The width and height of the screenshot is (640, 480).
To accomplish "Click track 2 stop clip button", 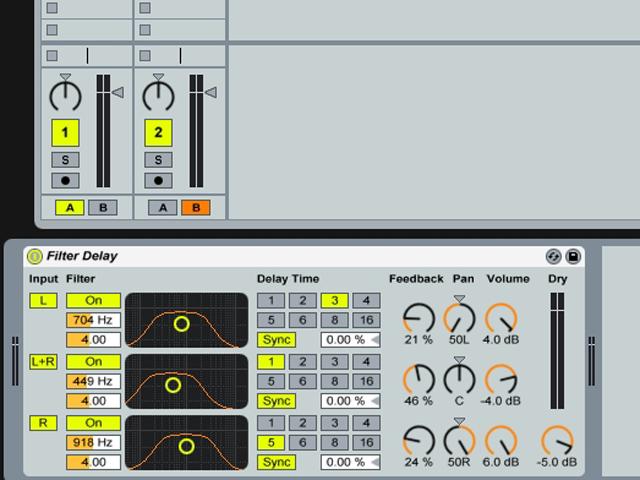I will click(x=145, y=56).
